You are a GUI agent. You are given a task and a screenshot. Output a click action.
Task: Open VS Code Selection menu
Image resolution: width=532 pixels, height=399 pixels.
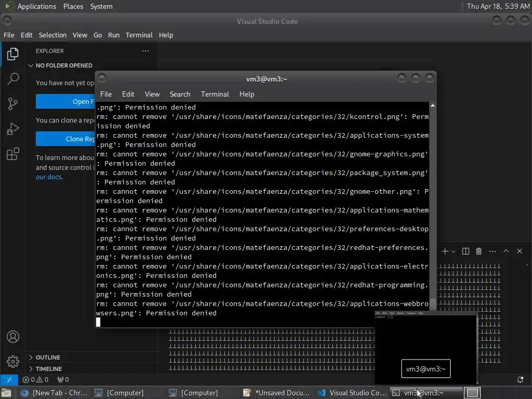[52, 35]
